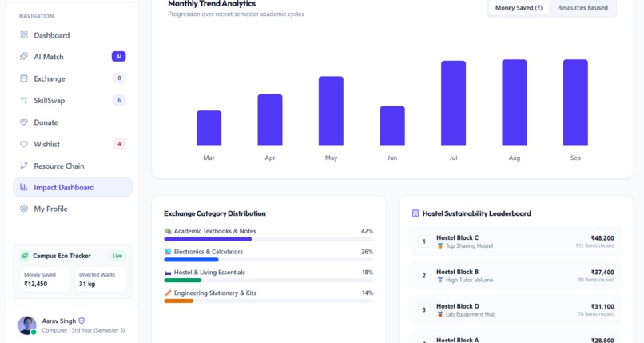Switch chart to Resources Reused
The height and width of the screenshot is (343, 644).
[x=582, y=8]
